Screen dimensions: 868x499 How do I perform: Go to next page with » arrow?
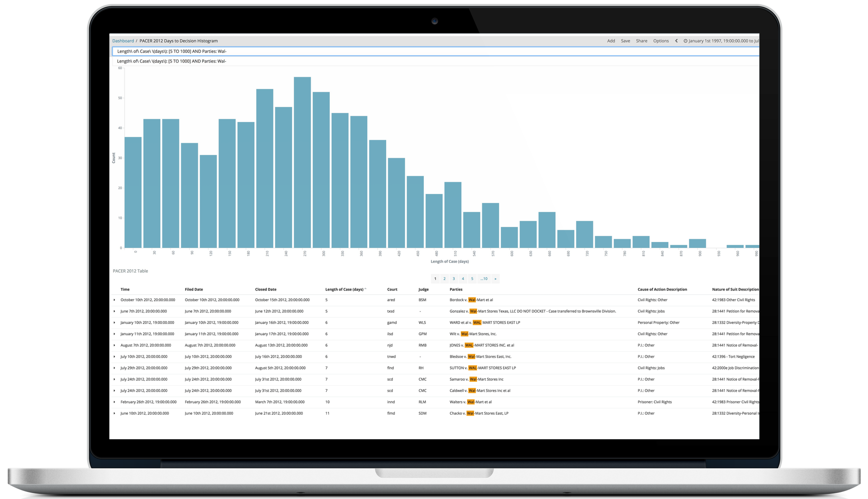[495, 279]
